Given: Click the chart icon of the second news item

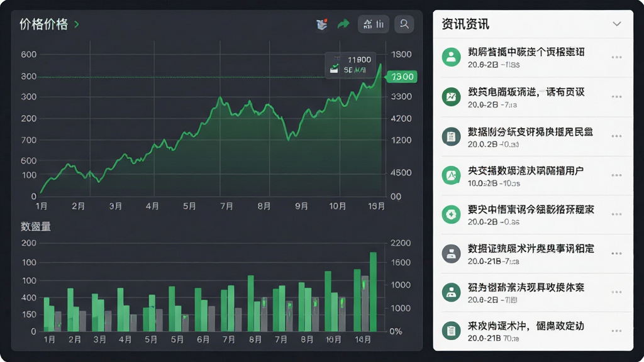Looking at the screenshot, I should (451, 97).
